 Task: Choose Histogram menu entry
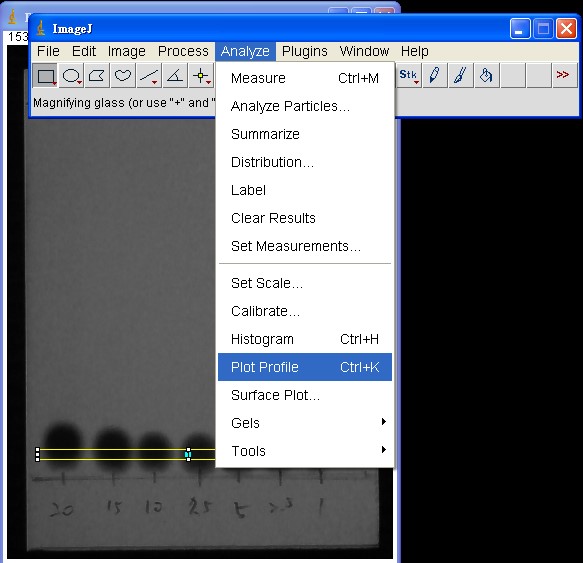(x=305, y=339)
